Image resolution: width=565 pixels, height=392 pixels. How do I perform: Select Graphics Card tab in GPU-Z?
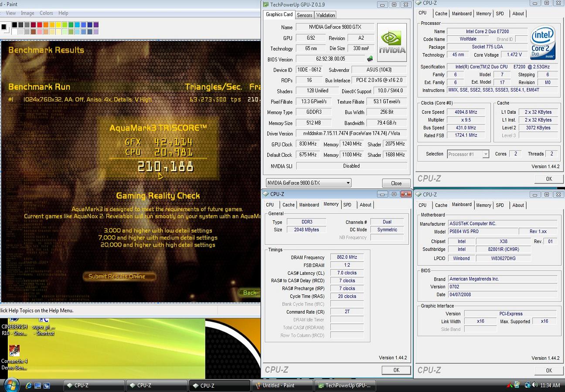[279, 14]
